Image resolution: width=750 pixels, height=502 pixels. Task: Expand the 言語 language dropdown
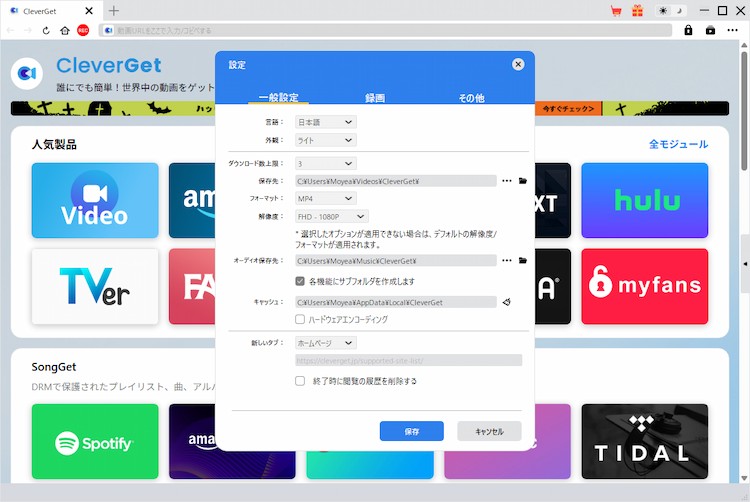325,122
